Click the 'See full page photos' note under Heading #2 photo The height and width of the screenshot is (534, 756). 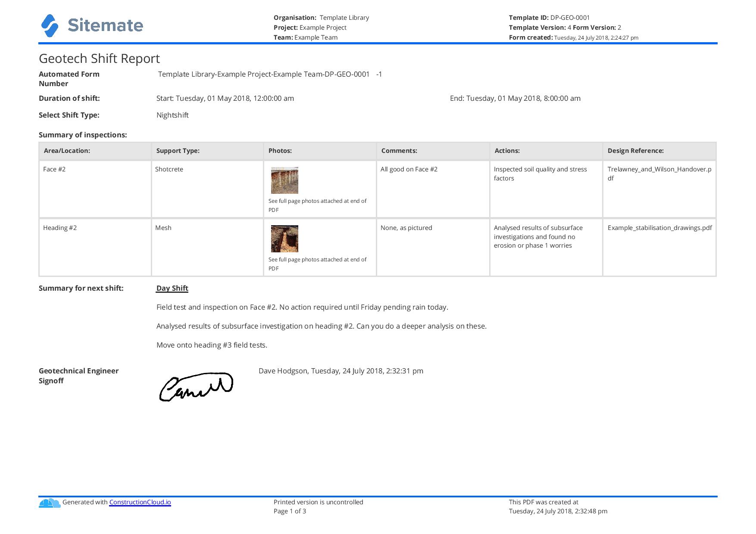317,264
